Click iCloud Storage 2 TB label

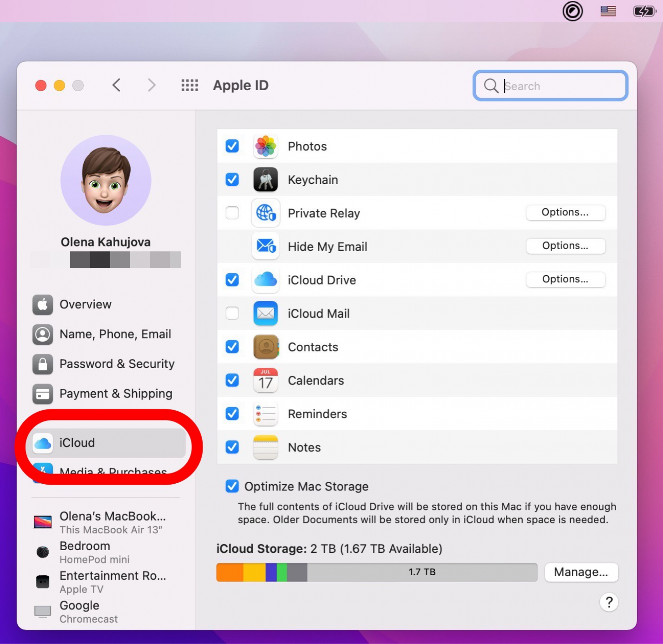coord(329,549)
